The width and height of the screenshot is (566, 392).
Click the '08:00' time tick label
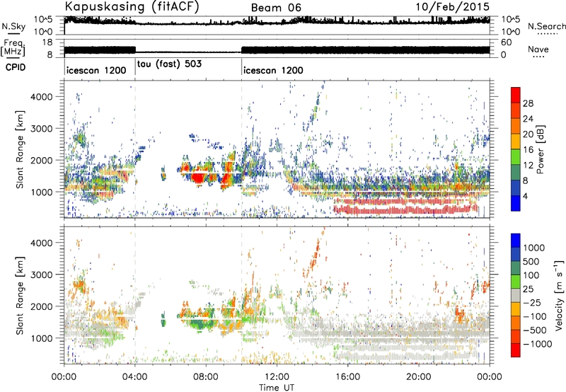click(206, 377)
